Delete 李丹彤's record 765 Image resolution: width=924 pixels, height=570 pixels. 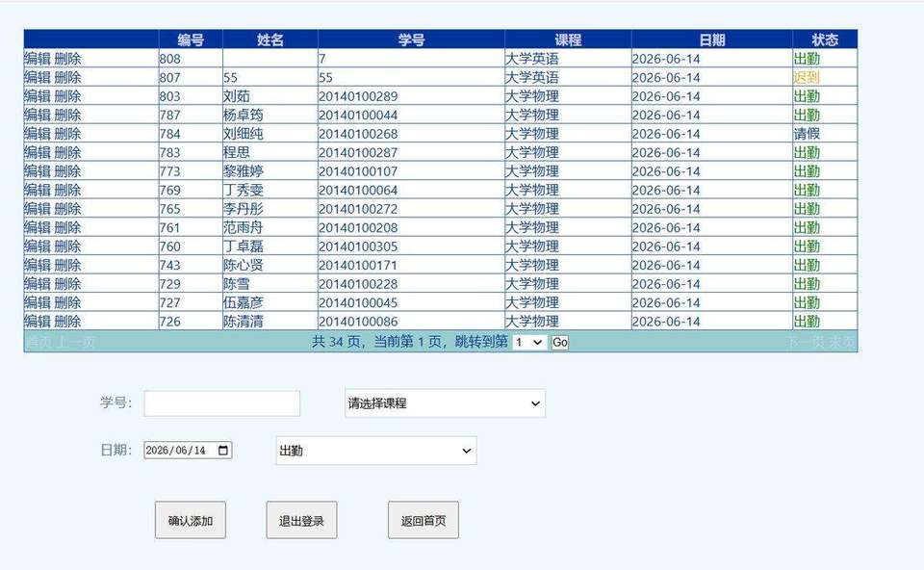point(67,209)
